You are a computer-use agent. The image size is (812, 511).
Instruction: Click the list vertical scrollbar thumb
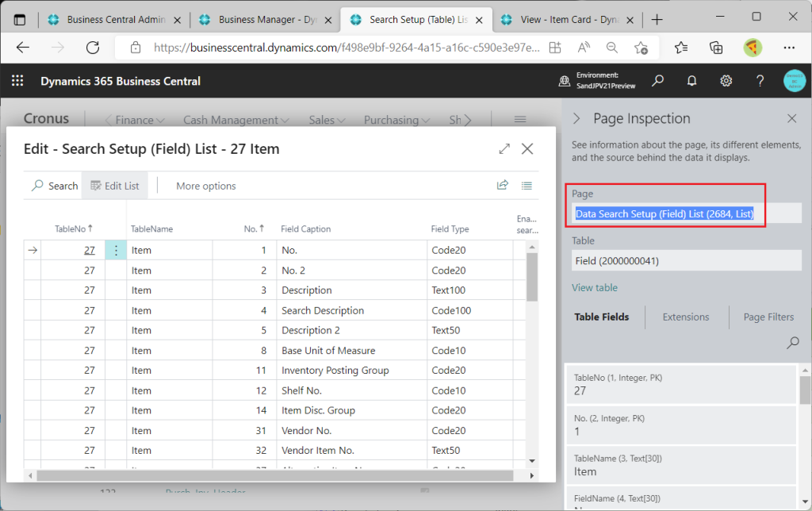coord(532,276)
